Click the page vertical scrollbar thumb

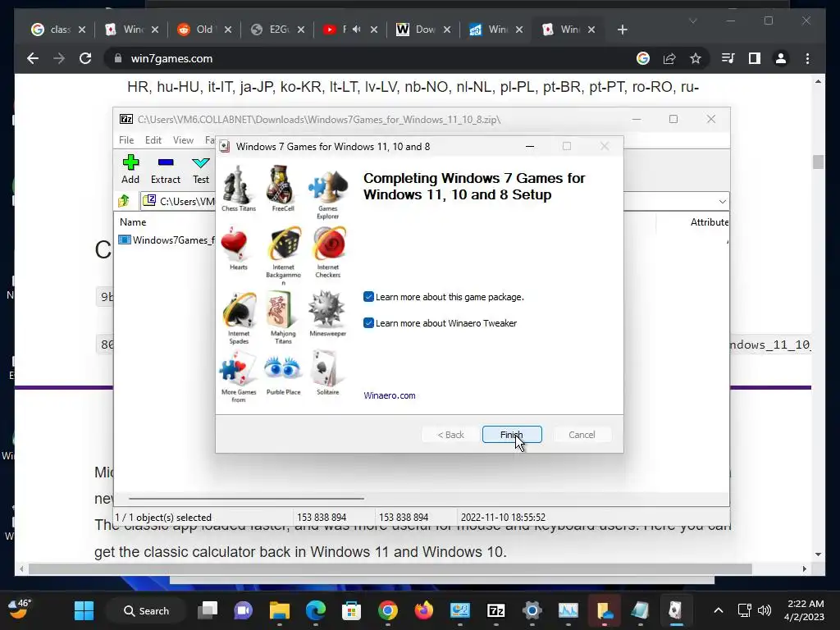coord(818,162)
